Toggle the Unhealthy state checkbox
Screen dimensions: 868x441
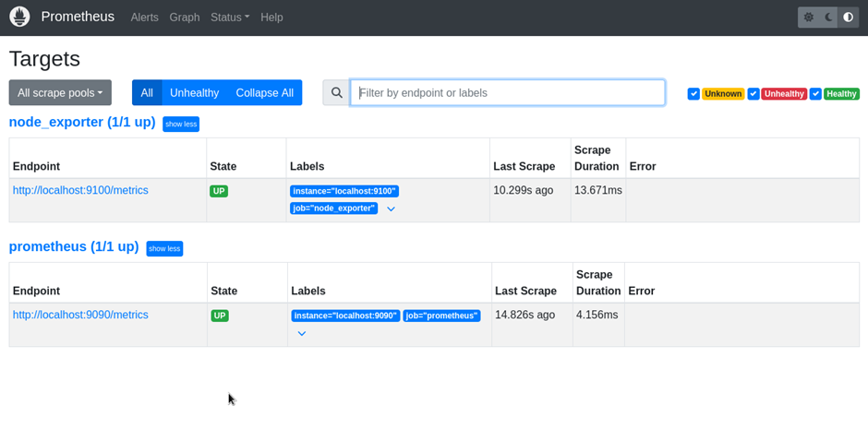[753, 93]
